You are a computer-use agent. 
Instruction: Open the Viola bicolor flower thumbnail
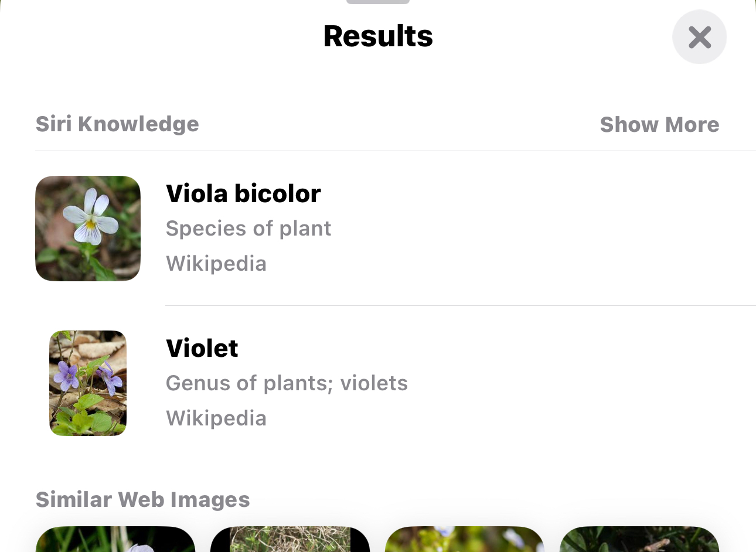[x=88, y=229]
